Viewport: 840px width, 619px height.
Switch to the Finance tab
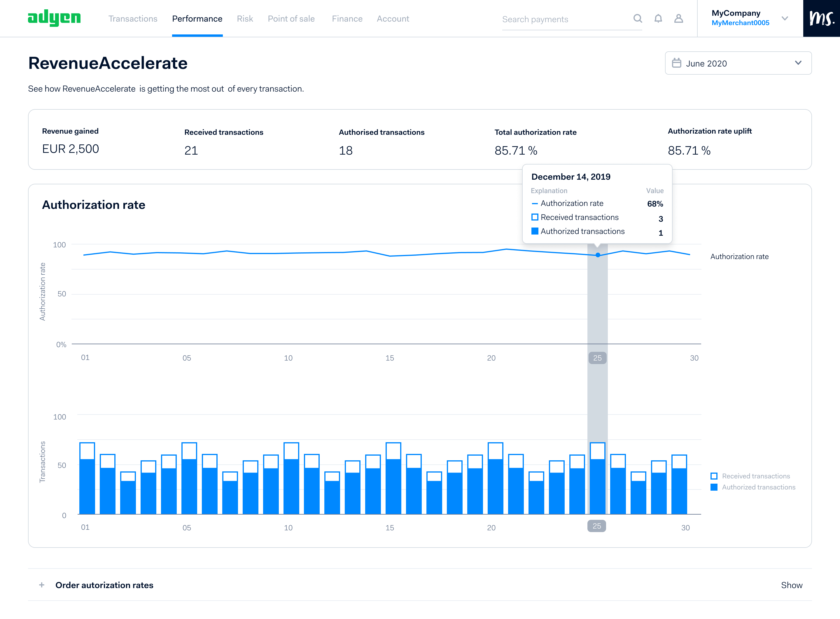(347, 19)
